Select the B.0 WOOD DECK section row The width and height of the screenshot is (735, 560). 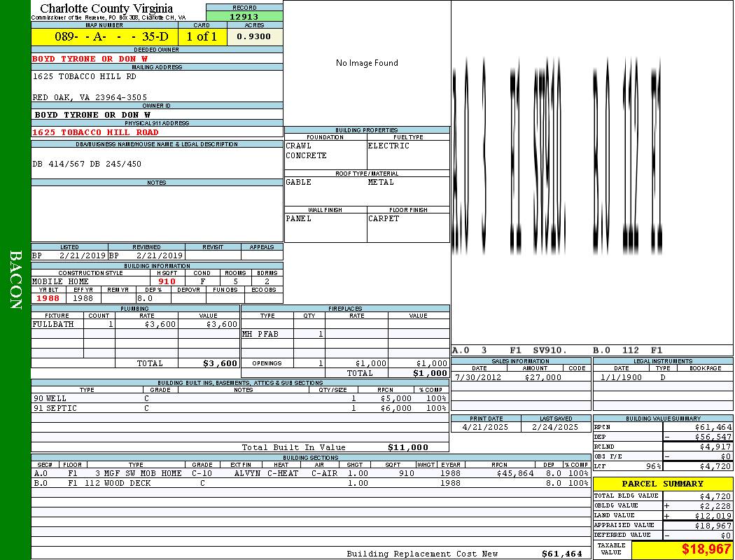pos(311,483)
